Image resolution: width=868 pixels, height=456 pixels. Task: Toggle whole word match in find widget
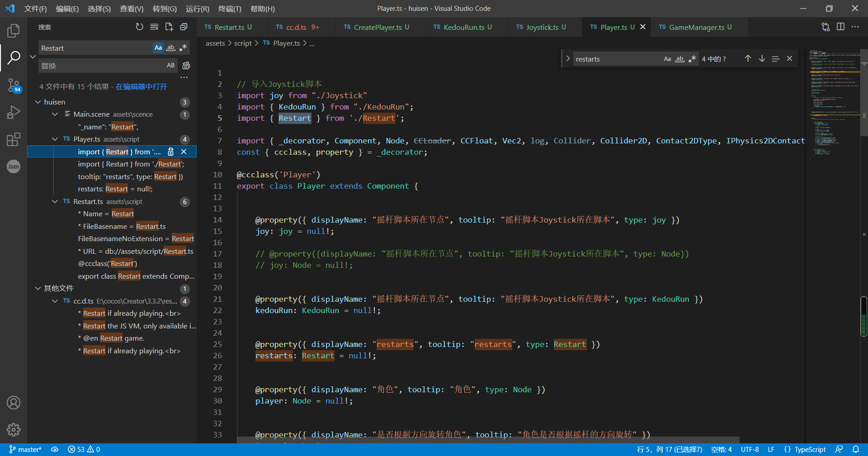(x=679, y=59)
